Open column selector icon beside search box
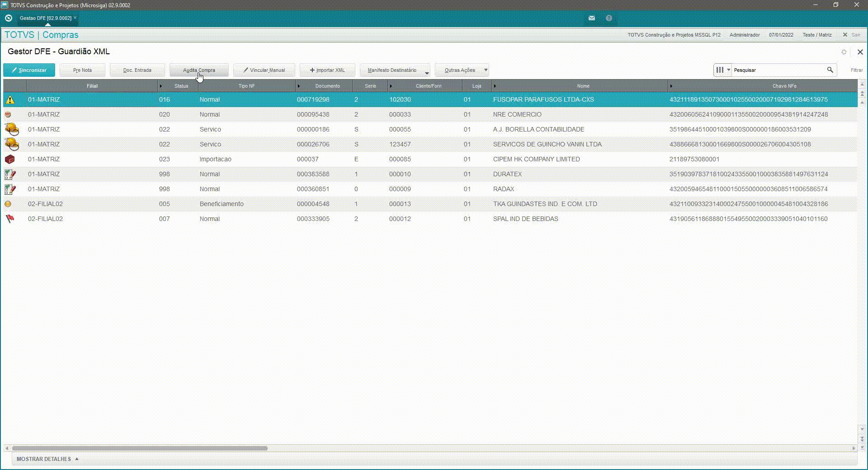The image size is (868, 470). (723, 70)
